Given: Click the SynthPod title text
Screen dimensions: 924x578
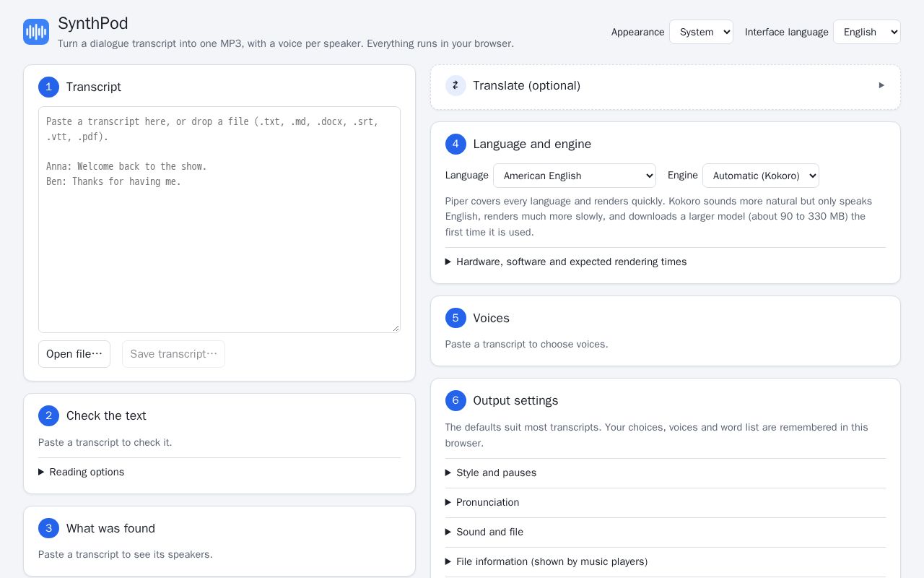Looking at the screenshot, I should click(93, 23).
